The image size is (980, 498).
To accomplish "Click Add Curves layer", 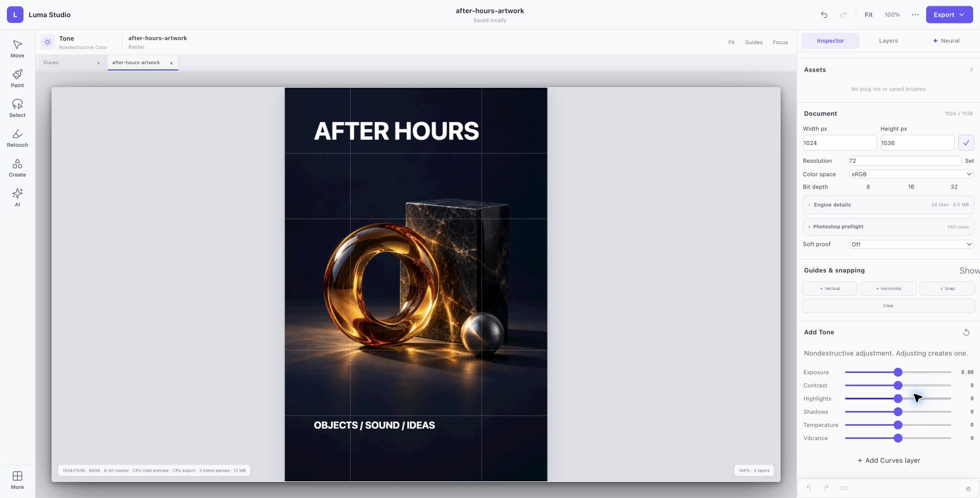I will 889,461.
